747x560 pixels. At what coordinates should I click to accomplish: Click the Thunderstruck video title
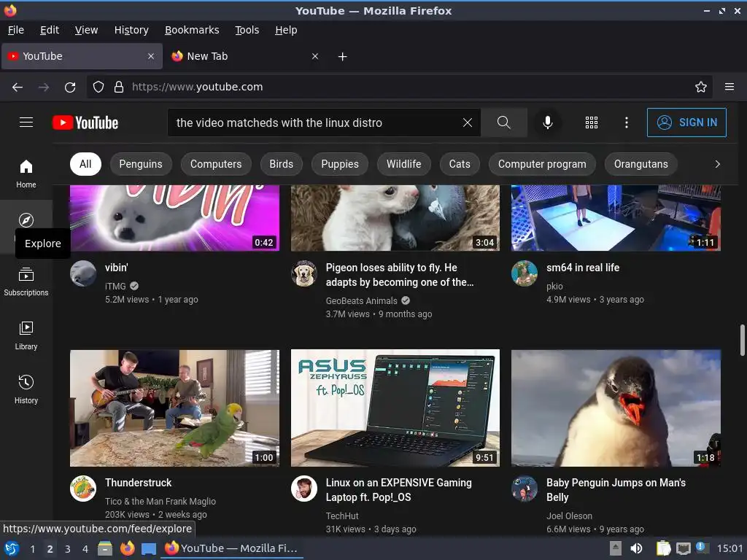click(x=138, y=483)
